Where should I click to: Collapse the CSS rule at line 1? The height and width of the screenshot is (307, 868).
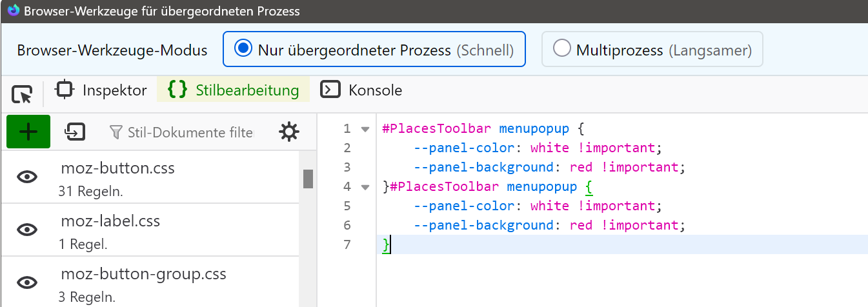(x=365, y=129)
